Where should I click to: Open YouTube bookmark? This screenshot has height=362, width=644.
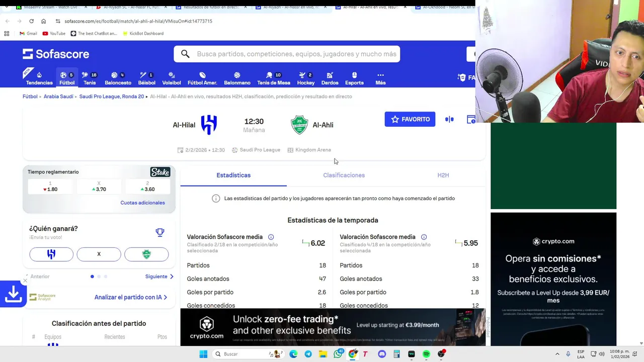54,34
